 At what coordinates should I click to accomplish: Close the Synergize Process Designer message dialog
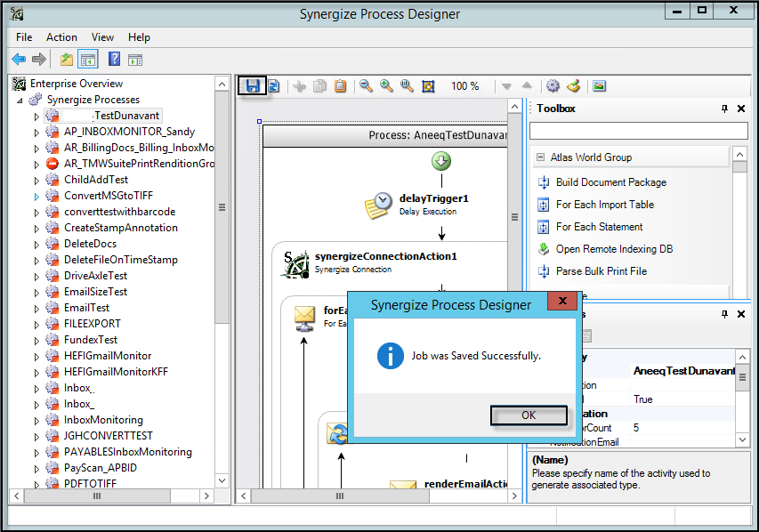coord(562,301)
